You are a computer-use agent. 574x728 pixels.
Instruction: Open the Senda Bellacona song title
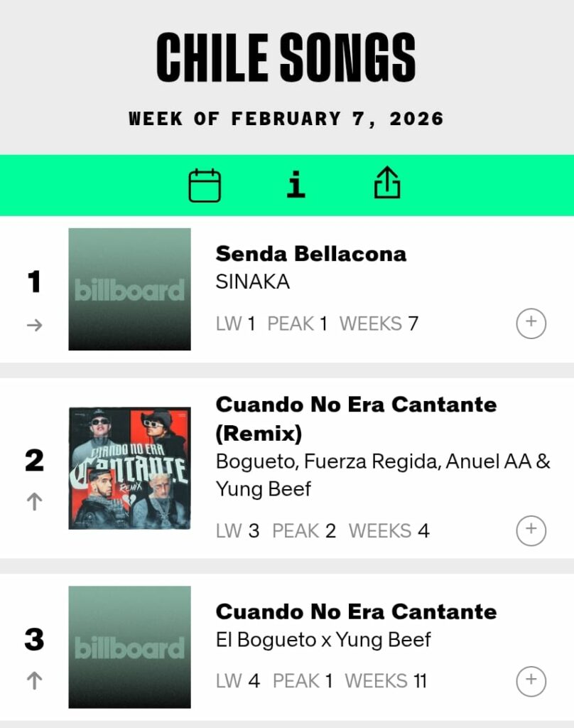click(x=310, y=254)
